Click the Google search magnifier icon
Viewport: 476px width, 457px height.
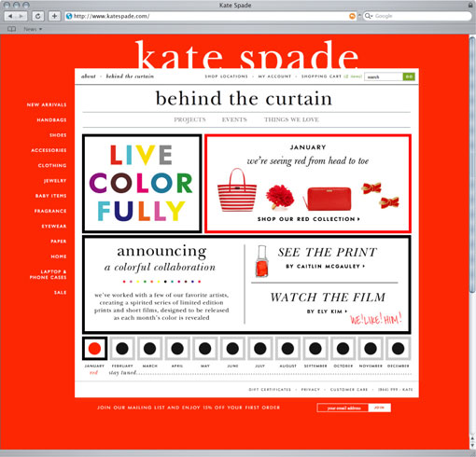click(369, 16)
